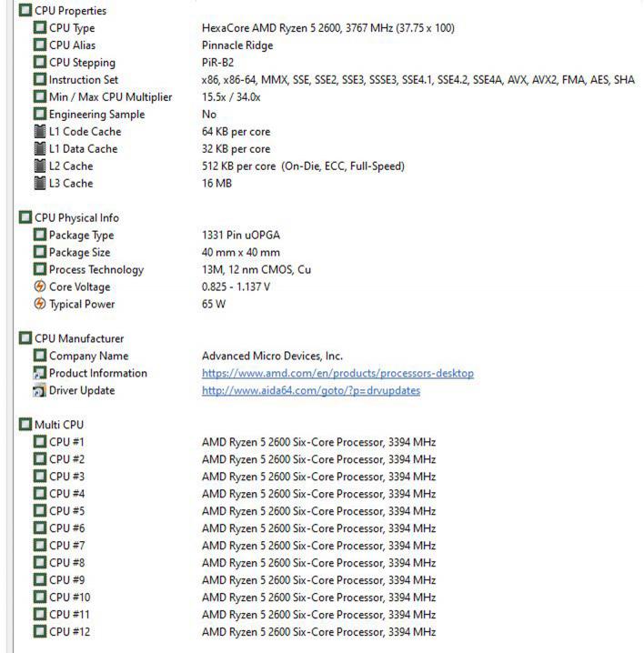Select the CPU Type row label
Viewport: 644px width, 653px height.
(72, 28)
